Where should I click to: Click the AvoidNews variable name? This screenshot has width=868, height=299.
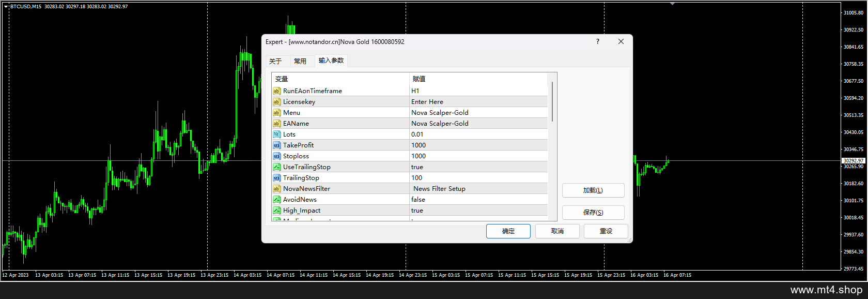pos(300,200)
